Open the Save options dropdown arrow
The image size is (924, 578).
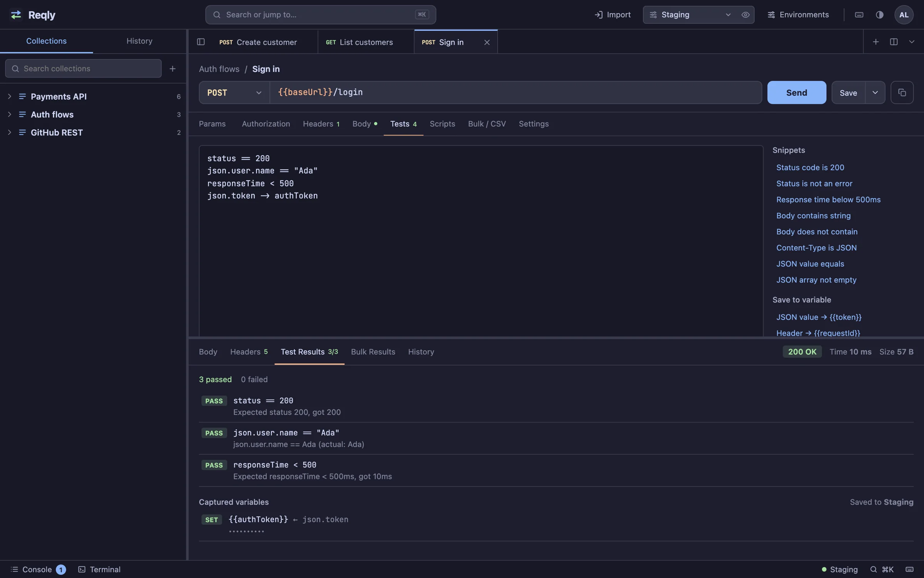click(875, 92)
